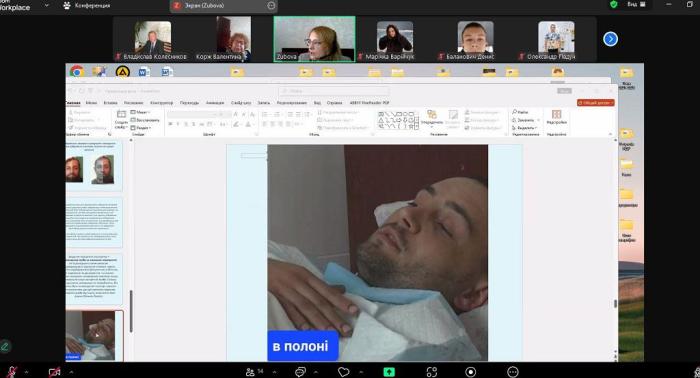Open video options arrow beside camera
Screen dimensions: 700x378
point(71,371)
